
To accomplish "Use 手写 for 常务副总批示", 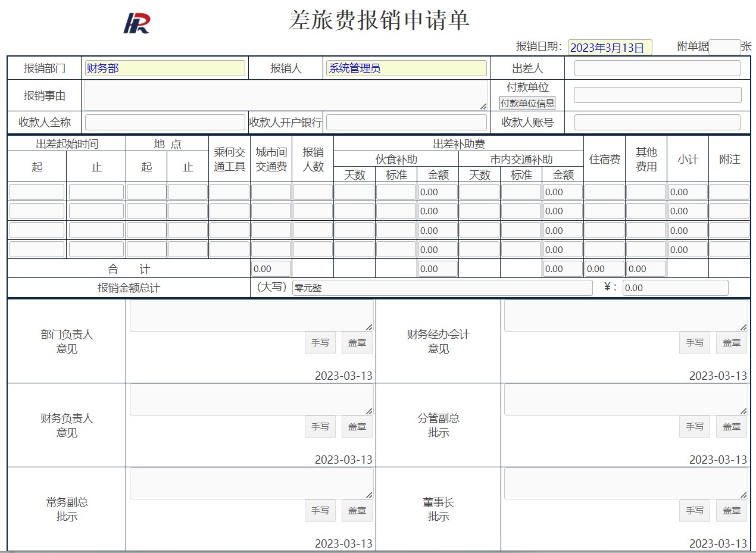I will click(x=320, y=511).
